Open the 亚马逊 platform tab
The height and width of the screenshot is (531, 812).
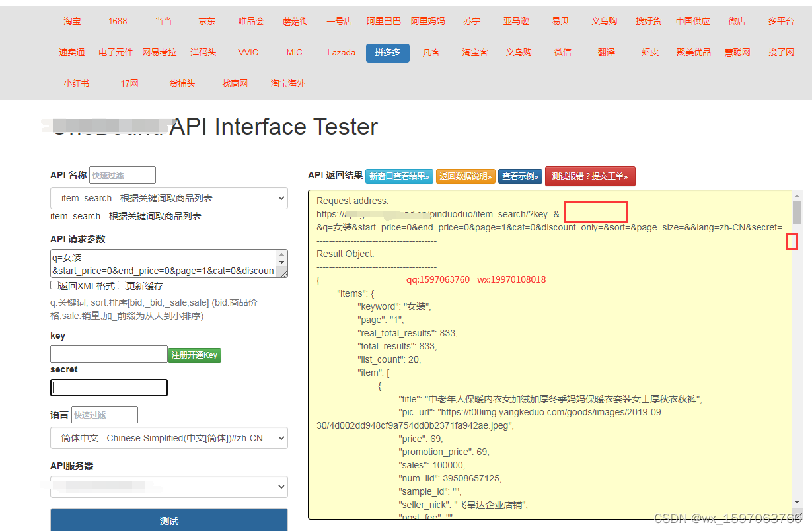coord(516,21)
